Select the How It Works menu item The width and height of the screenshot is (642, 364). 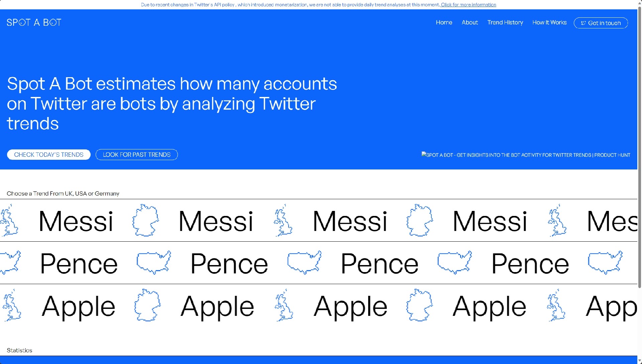[549, 22]
